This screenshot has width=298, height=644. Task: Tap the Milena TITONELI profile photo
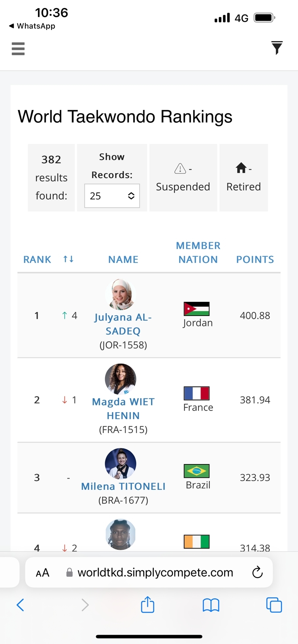coord(120,463)
